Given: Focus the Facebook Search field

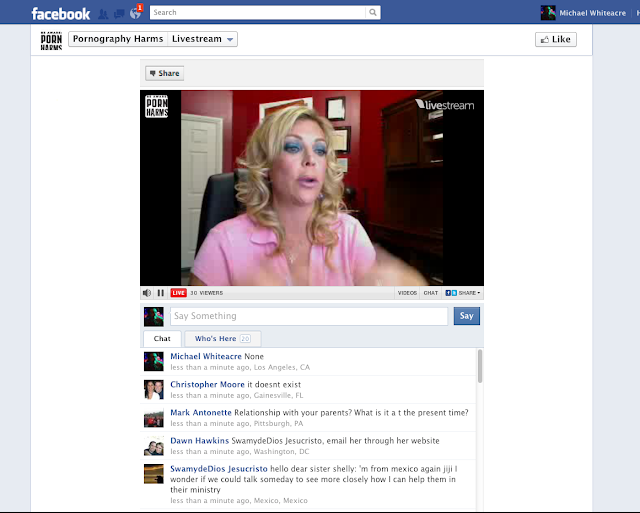Looking at the screenshot, I should coord(258,12).
